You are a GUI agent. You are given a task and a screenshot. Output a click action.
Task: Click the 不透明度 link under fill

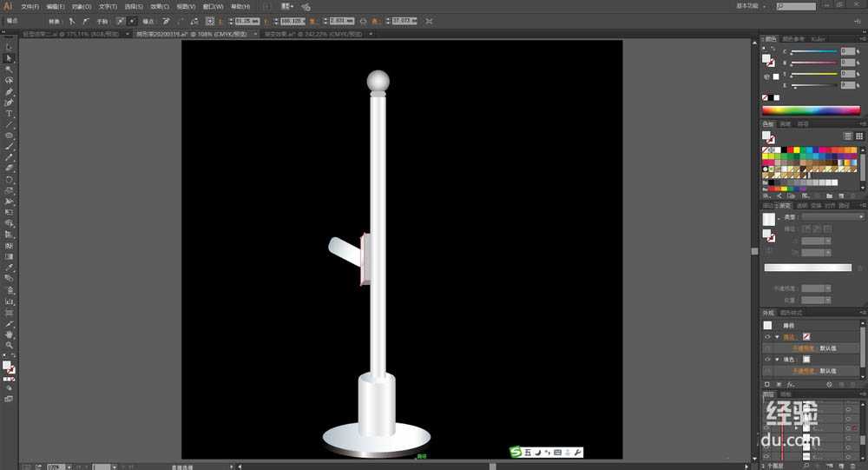pos(804,370)
